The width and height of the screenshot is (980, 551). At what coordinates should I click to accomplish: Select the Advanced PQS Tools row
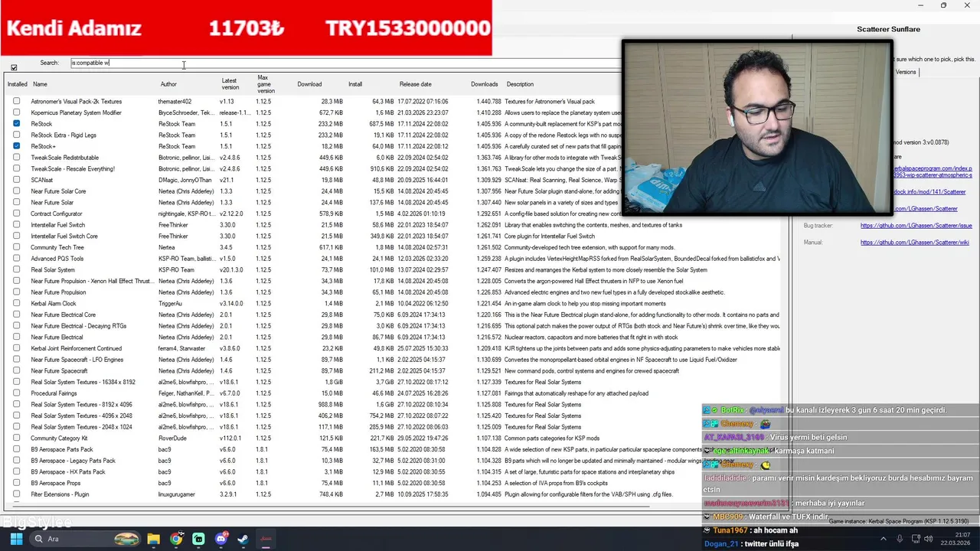[394, 259]
